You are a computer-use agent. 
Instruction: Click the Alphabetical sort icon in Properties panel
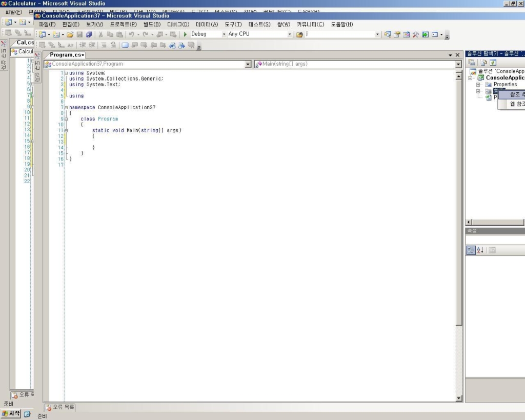pos(480,250)
